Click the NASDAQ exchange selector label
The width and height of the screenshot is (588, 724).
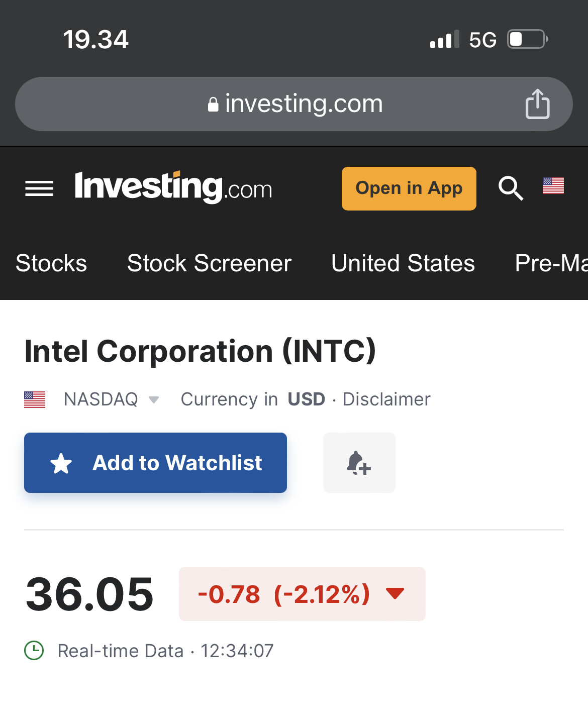click(x=101, y=399)
